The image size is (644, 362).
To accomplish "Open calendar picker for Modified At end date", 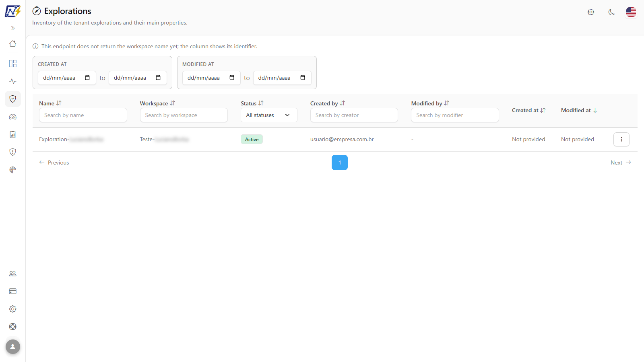I will [x=303, y=78].
